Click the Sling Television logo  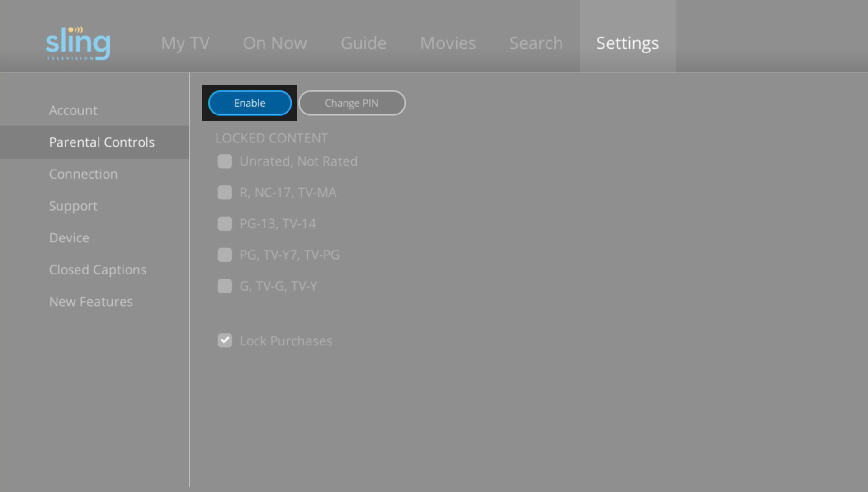coord(78,43)
